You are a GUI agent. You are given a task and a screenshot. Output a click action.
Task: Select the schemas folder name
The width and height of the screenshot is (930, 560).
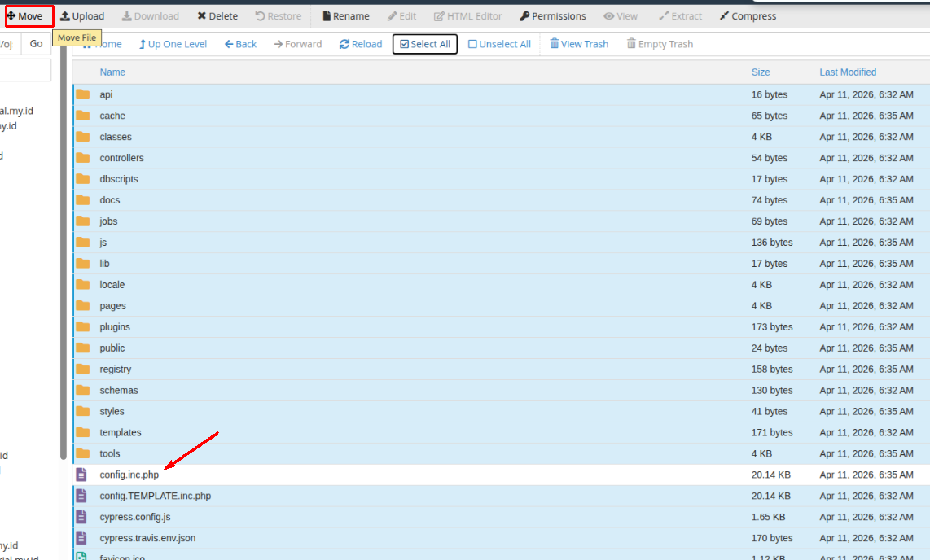pyautogui.click(x=119, y=391)
